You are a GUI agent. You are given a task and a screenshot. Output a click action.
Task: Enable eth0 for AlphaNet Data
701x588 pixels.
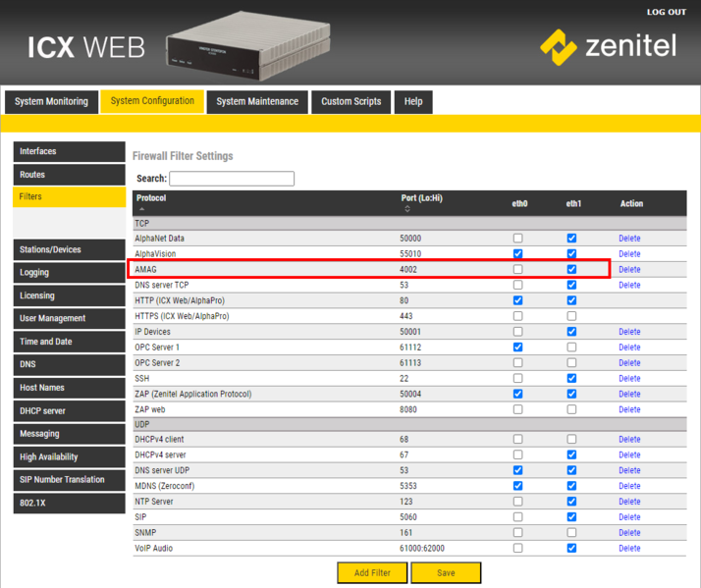click(x=517, y=238)
